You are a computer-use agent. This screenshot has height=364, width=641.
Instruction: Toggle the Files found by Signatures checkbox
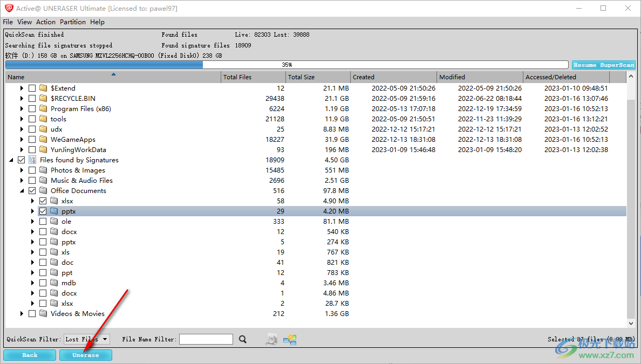tap(21, 160)
